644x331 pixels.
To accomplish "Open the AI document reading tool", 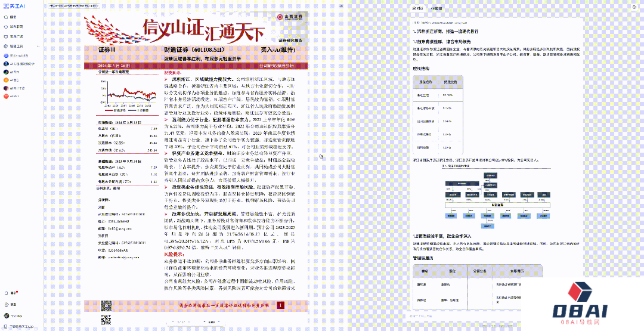I will click(21, 63).
